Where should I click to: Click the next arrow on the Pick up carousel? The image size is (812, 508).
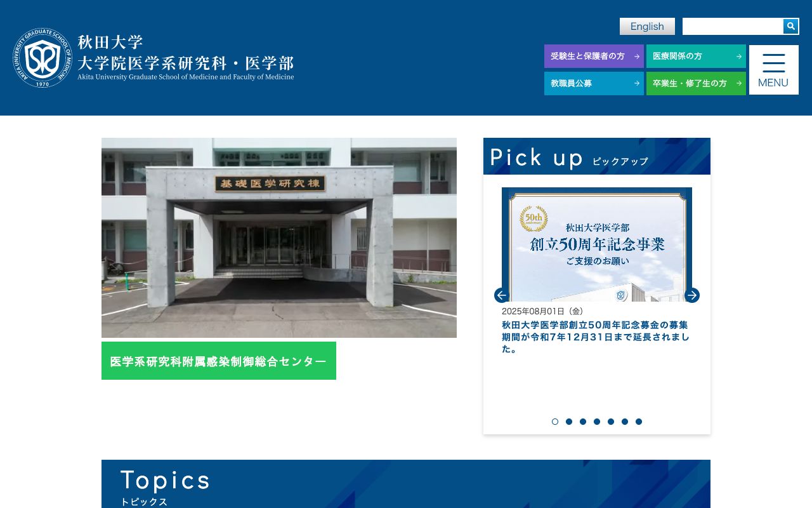point(692,295)
